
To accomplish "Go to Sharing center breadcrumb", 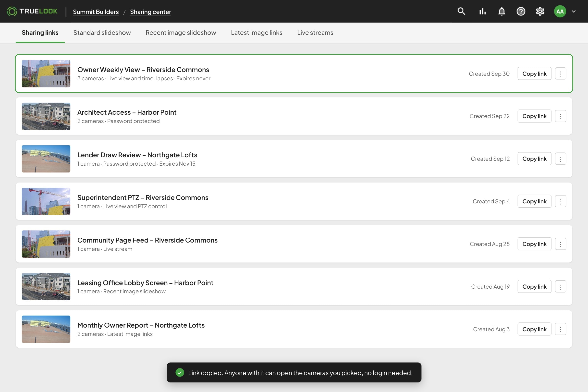I will tap(150, 12).
